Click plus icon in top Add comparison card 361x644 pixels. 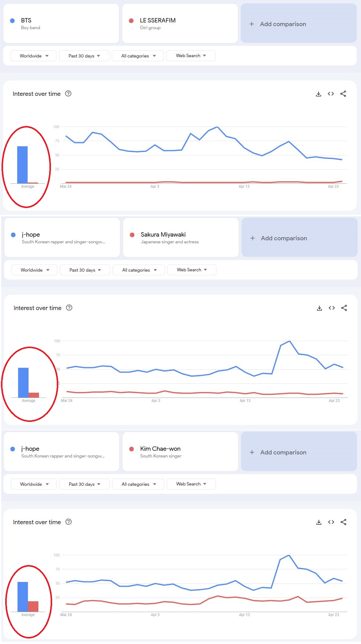click(x=252, y=24)
